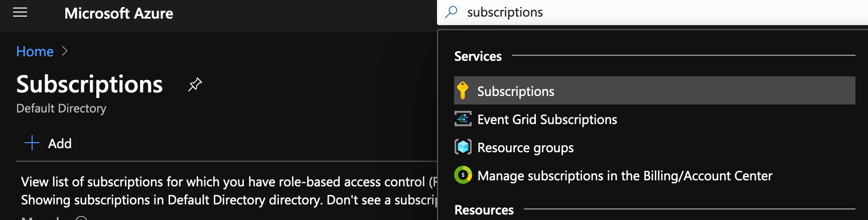Click the Billing/Account Center green icon
Viewport: 868px width, 220px height.
coord(463,175)
